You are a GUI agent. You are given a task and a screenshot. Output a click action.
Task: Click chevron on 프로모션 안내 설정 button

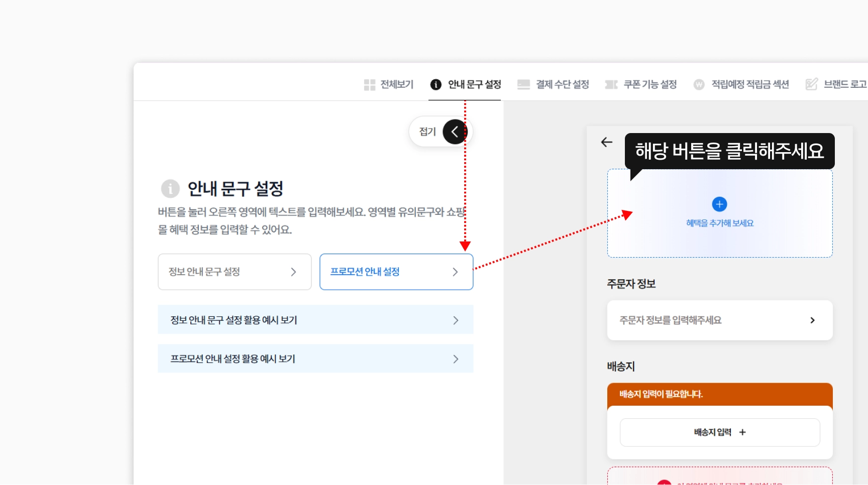coord(455,272)
